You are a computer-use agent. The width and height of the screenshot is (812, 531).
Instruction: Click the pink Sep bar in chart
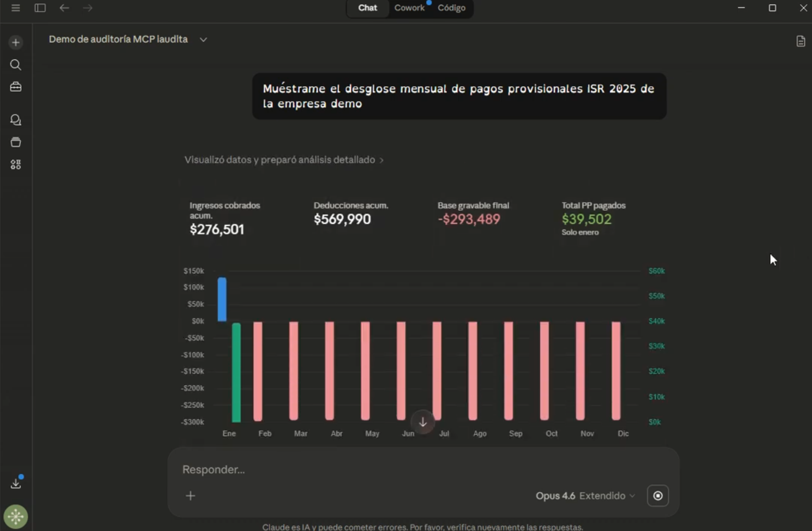(x=508, y=371)
